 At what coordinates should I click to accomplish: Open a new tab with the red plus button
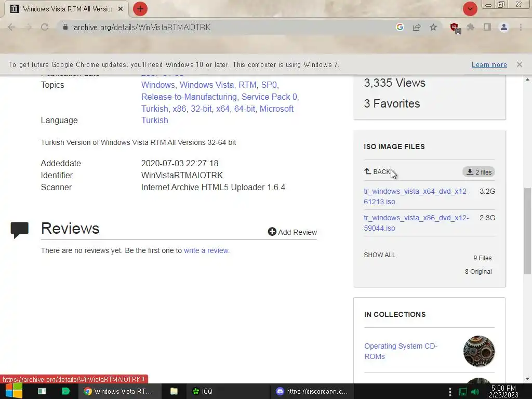click(x=140, y=9)
